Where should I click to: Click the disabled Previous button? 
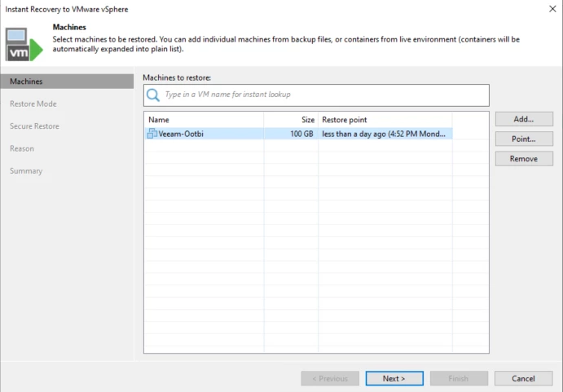click(330, 378)
